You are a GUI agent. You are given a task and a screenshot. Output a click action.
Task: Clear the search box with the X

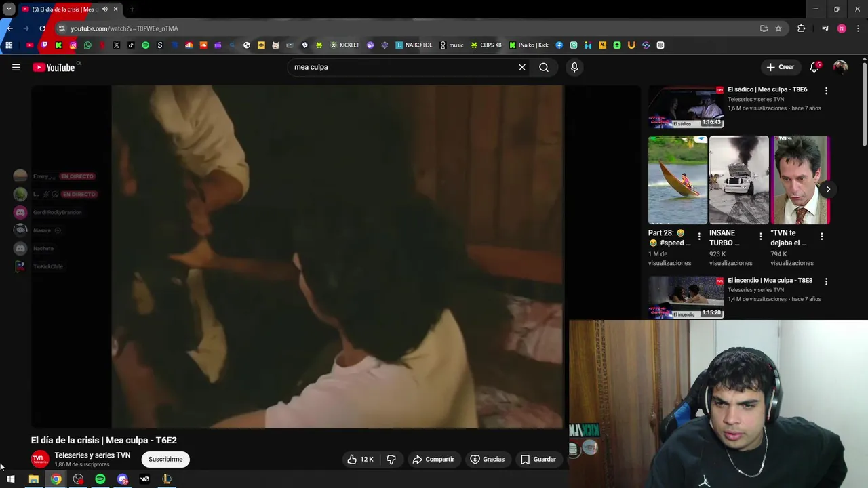coord(522,67)
